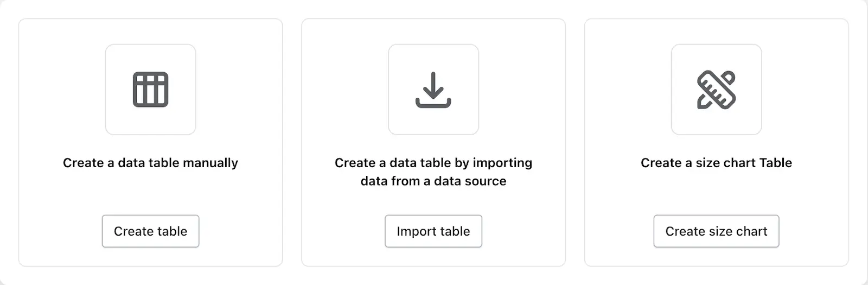Image resolution: width=868 pixels, height=285 pixels.
Task: Select the import from data source card
Action: tap(433, 143)
